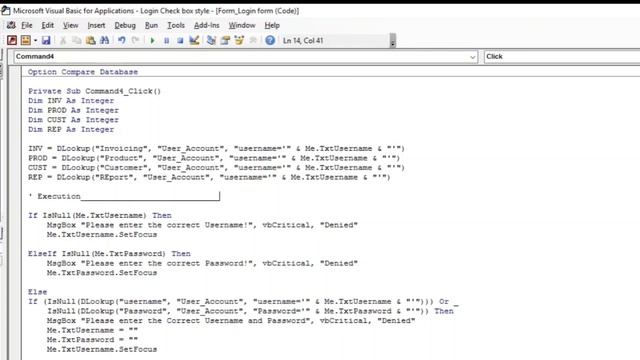
Task: Click the Ln 14, Col 41 position indicator
Action: coord(303,40)
